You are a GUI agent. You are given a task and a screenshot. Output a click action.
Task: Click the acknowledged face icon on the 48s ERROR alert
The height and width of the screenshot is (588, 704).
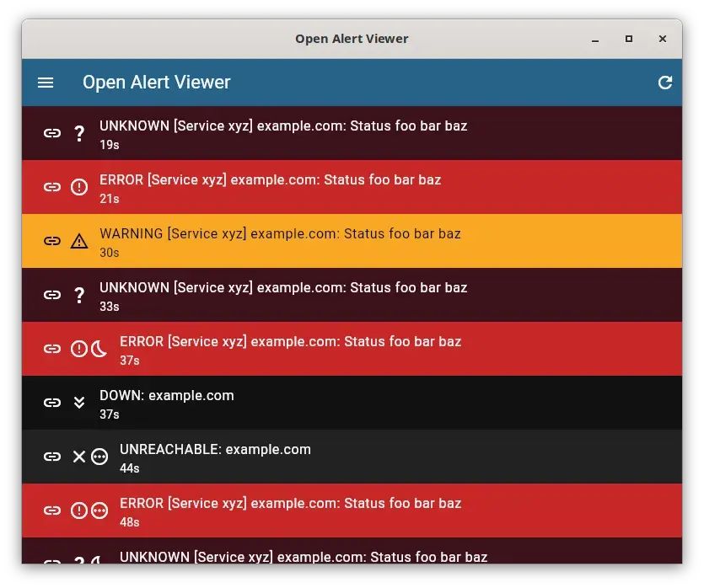pyautogui.click(x=99, y=510)
